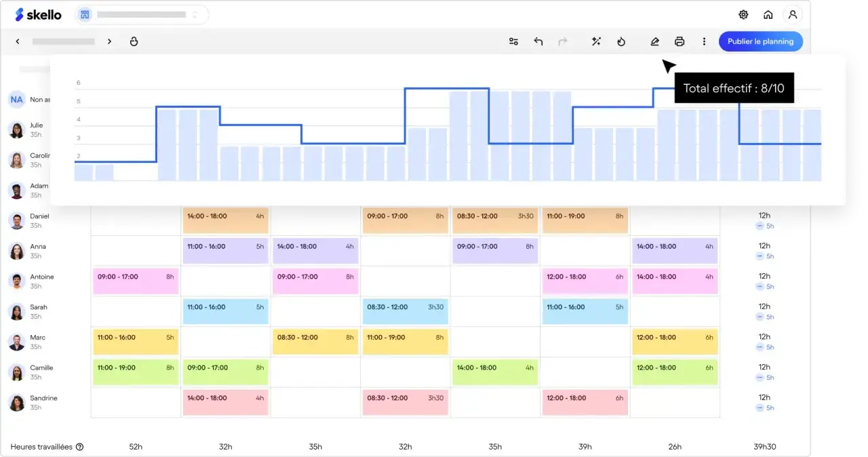
Task: Click Daniel's avatar picture
Action: pyautogui.click(x=17, y=220)
